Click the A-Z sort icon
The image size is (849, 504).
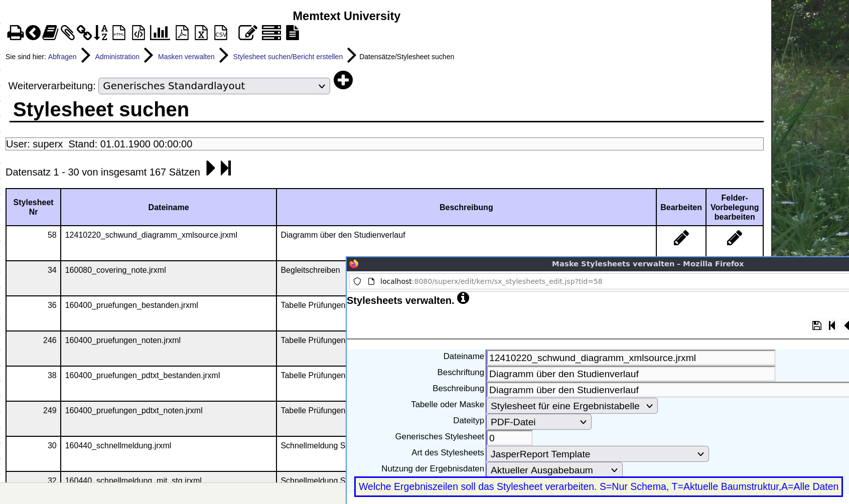tap(101, 33)
